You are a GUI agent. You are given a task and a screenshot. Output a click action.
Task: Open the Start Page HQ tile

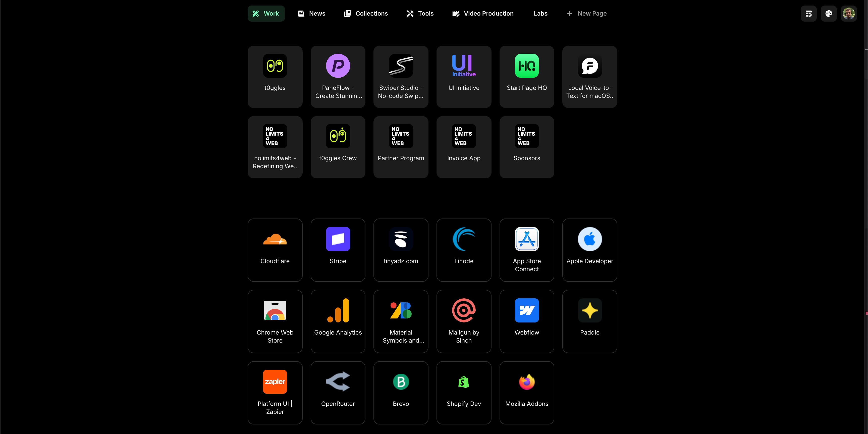click(x=527, y=77)
